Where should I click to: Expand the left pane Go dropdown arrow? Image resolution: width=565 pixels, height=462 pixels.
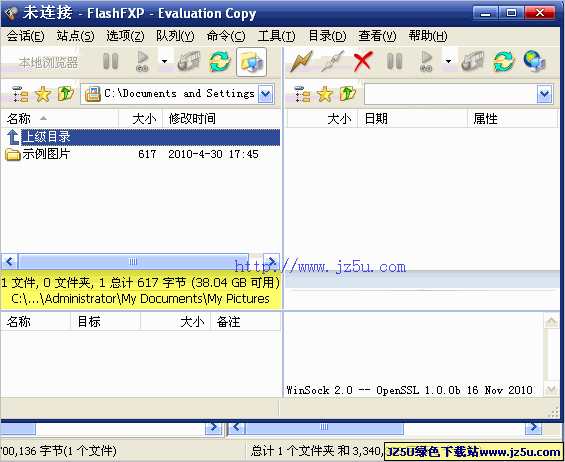pos(164,62)
